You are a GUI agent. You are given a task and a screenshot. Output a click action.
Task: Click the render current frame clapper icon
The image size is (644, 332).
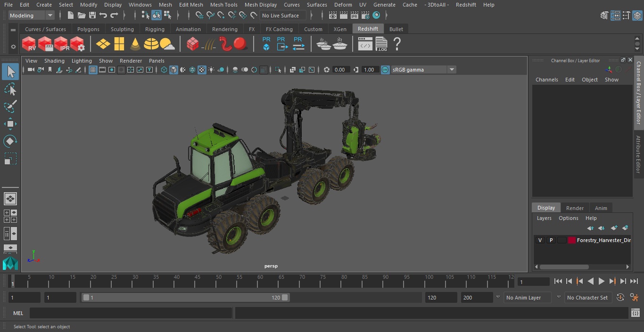pyautogui.click(x=344, y=16)
